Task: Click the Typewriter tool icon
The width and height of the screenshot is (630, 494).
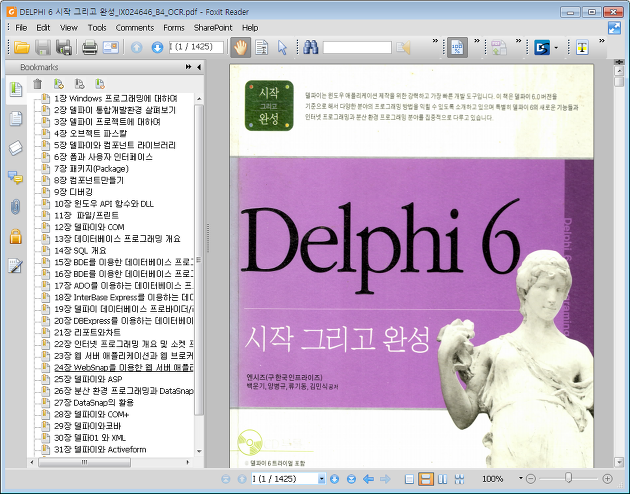Action: click(582, 47)
